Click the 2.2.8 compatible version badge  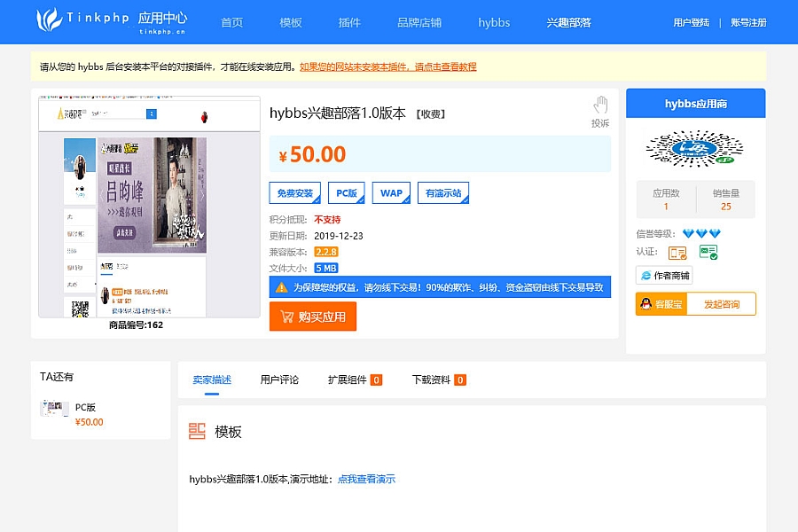pos(326,252)
